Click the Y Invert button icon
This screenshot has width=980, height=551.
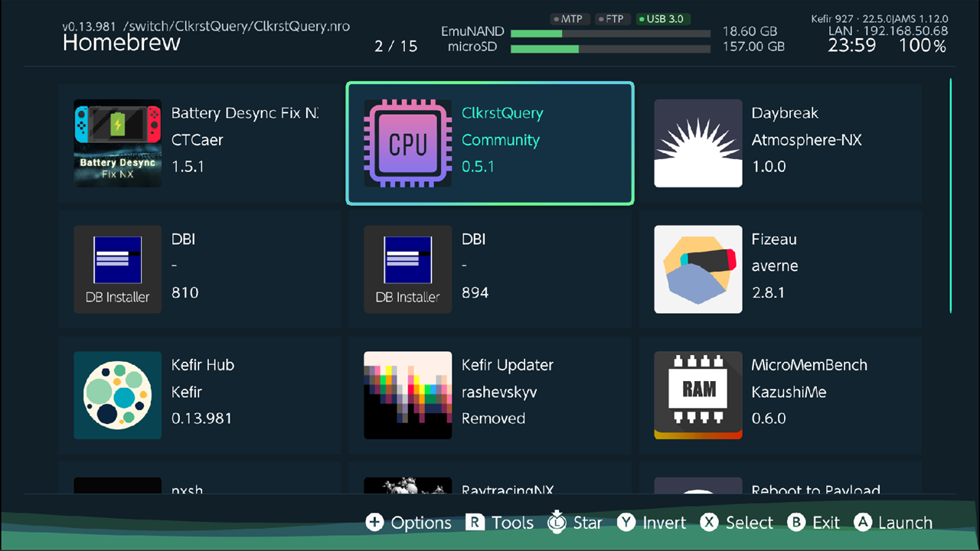click(x=627, y=523)
